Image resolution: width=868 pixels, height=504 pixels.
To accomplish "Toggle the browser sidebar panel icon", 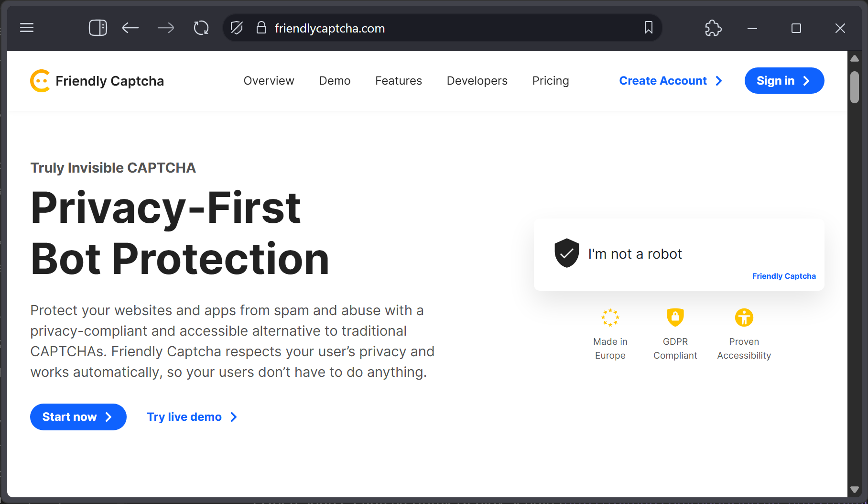I will [98, 28].
